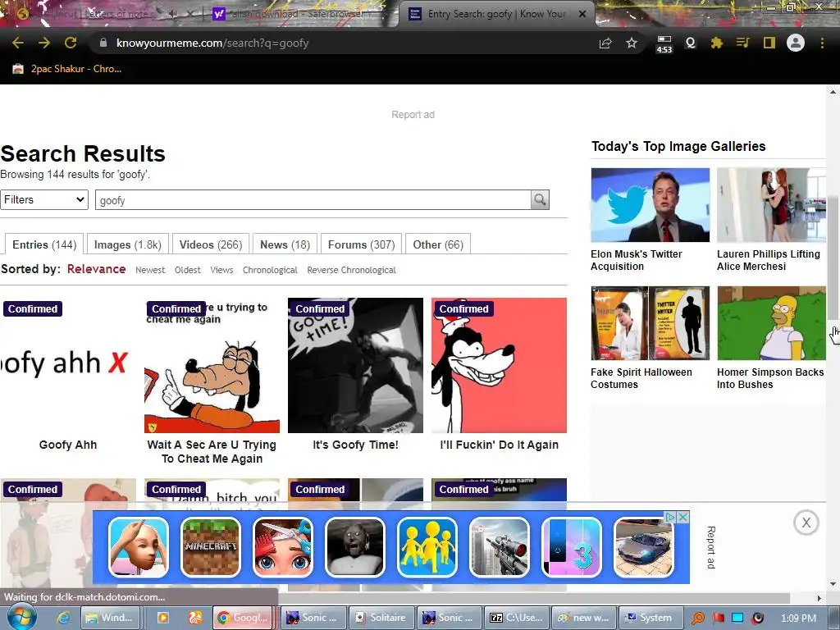Image resolution: width=840 pixels, height=630 pixels.
Task: Open the media controls playlist icon
Action: (x=742, y=43)
